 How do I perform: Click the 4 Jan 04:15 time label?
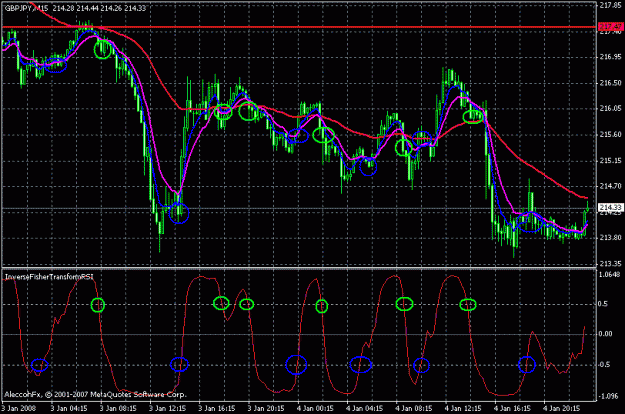(364, 408)
